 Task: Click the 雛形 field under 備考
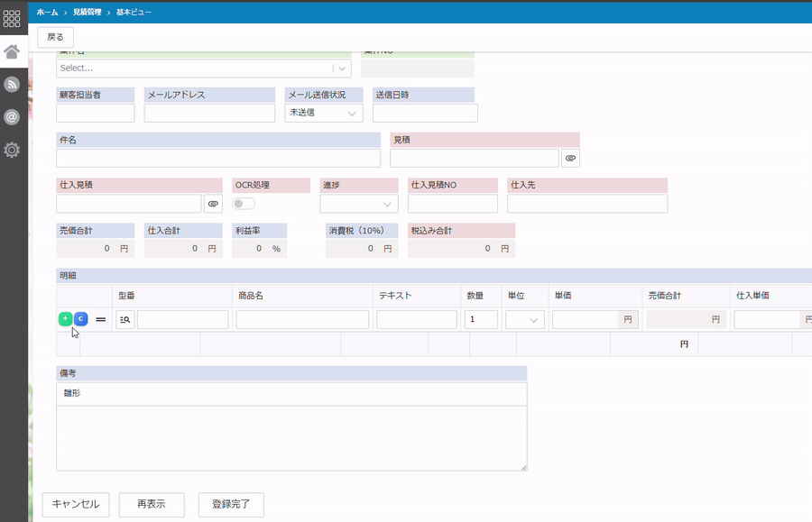pos(291,394)
